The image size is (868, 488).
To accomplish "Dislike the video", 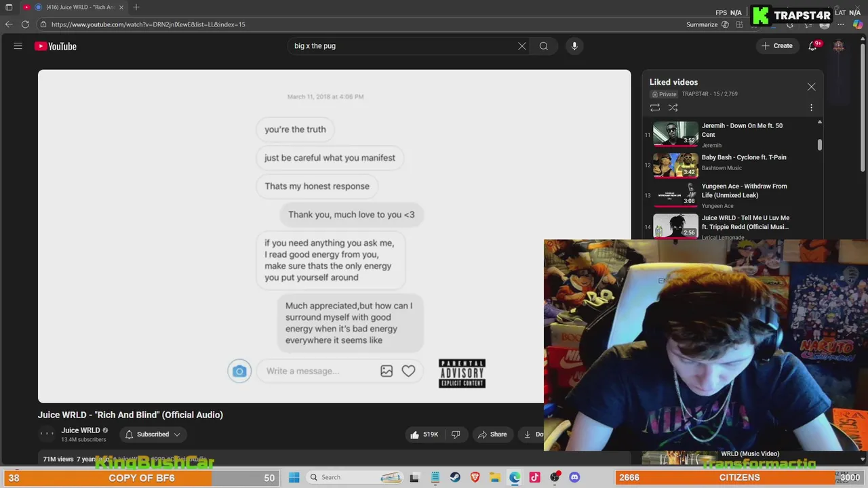I will 456,434.
